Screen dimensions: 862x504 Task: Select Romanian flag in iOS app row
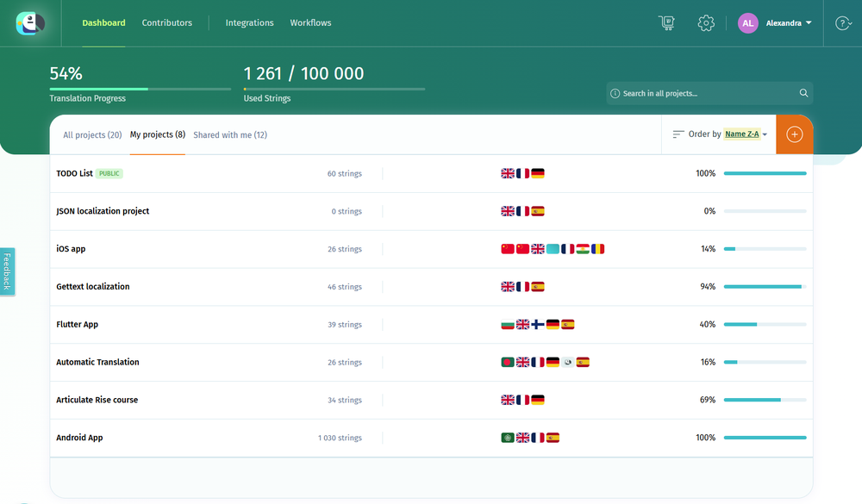click(597, 249)
